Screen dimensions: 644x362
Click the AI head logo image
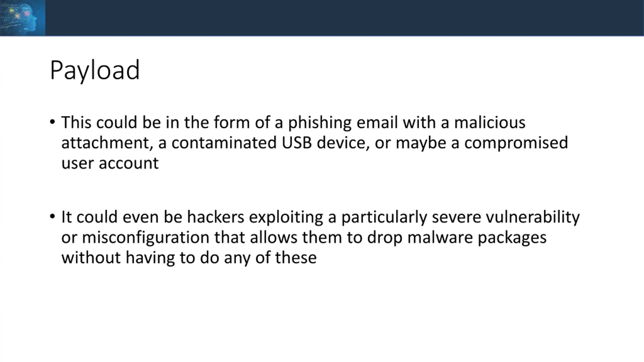click(x=23, y=18)
